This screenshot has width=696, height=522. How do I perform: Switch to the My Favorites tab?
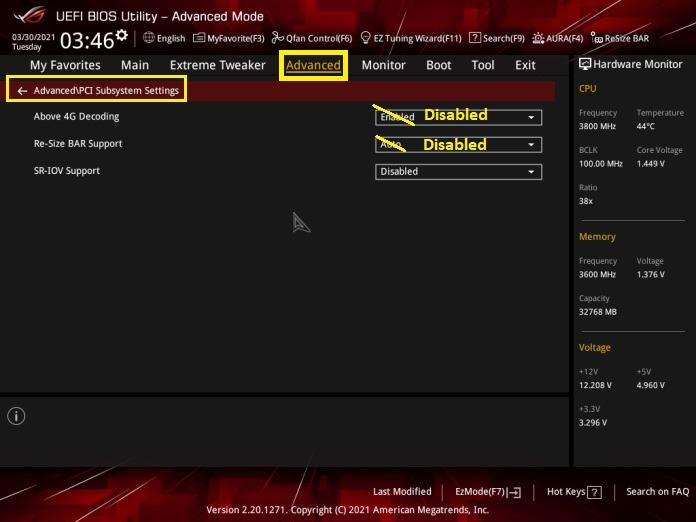[x=65, y=65]
